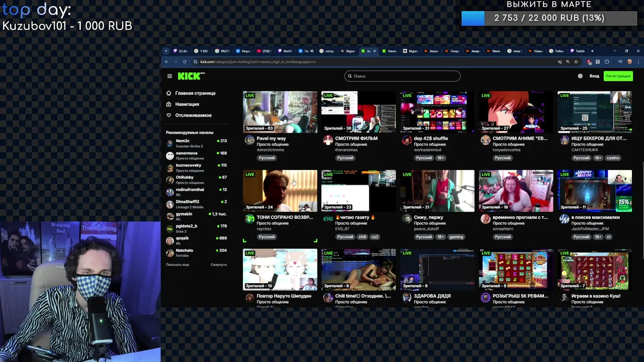644x362 pixels.
Task: Click the JackPotMaster_JPM streamer avatar
Action: coord(564,219)
